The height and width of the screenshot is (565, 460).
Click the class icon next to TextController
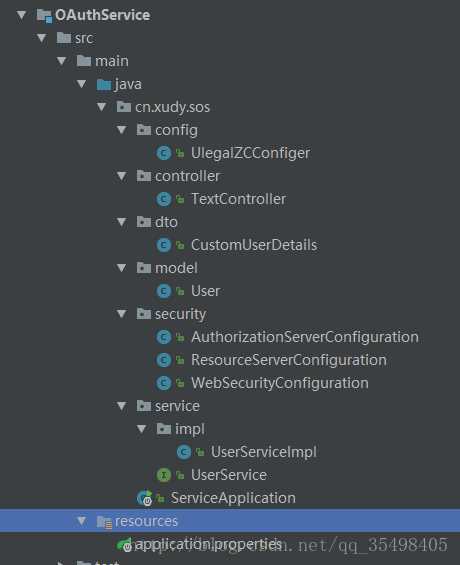tap(164, 199)
